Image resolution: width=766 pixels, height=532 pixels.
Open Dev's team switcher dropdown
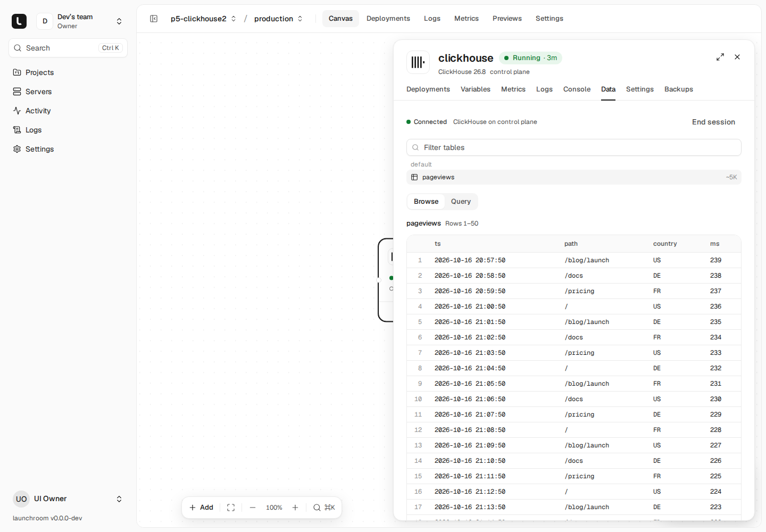click(81, 21)
